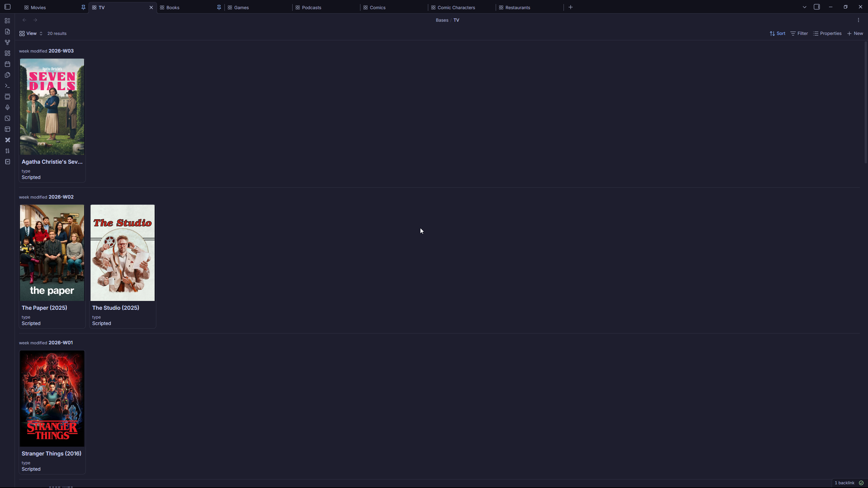Switch to the Comic Characters tab
The width and height of the screenshot is (868, 488).
click(456, 7)
